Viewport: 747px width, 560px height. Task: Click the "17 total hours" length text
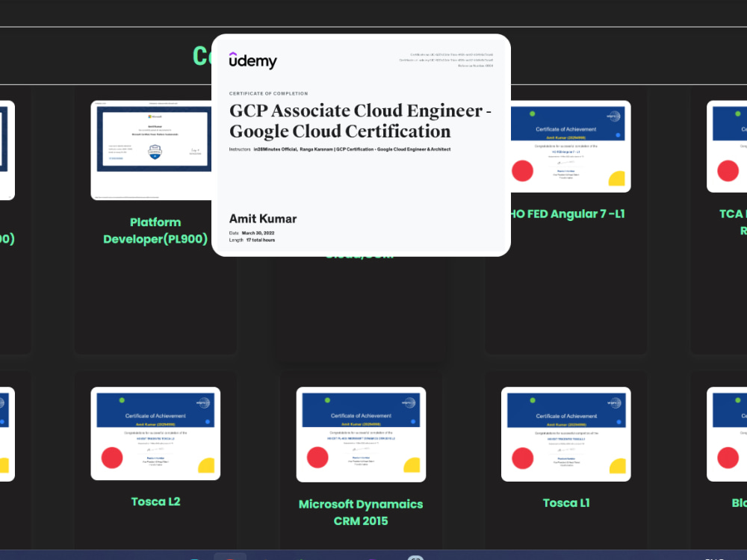pyautogui.click(x=261, y=240)
